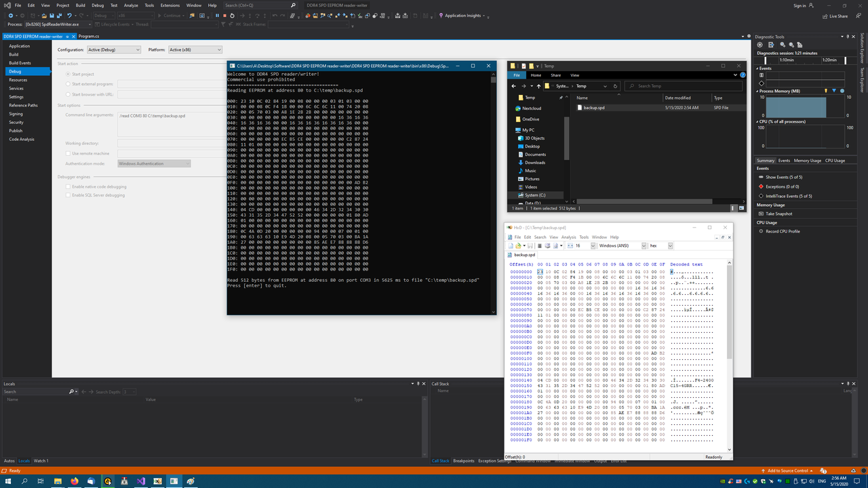Click Diagnostic Tools zoom in magnifier icon

coord(783,45)
